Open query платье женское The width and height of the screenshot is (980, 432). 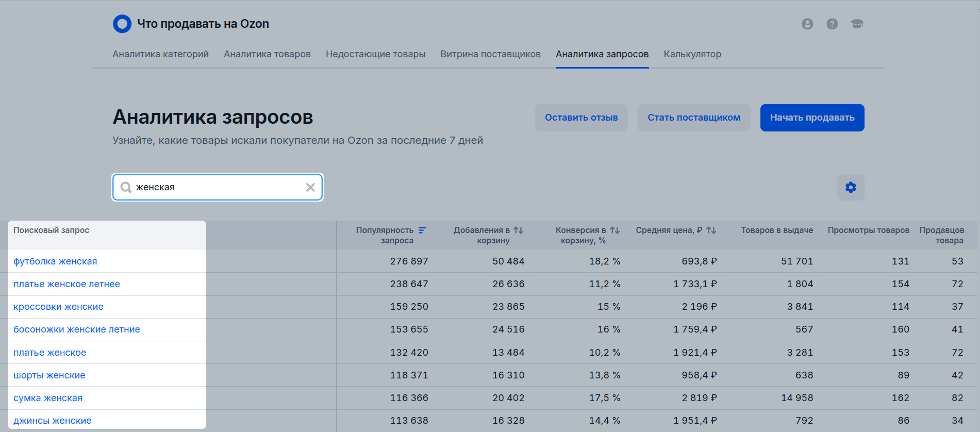click(49, 353)
